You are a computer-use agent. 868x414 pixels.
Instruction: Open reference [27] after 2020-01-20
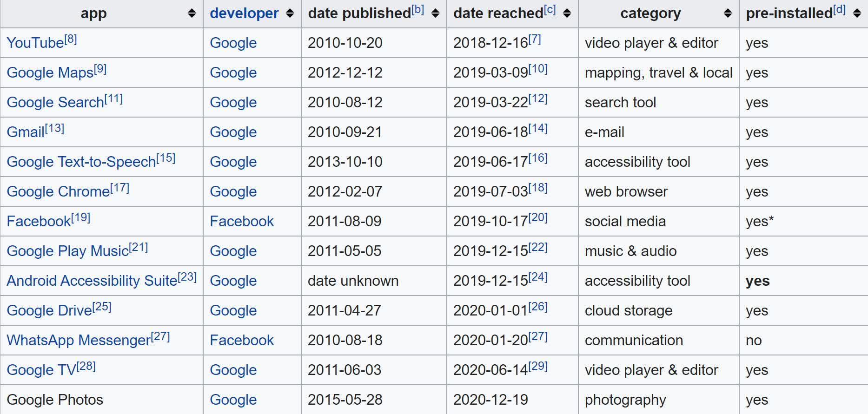coord(538,336)
